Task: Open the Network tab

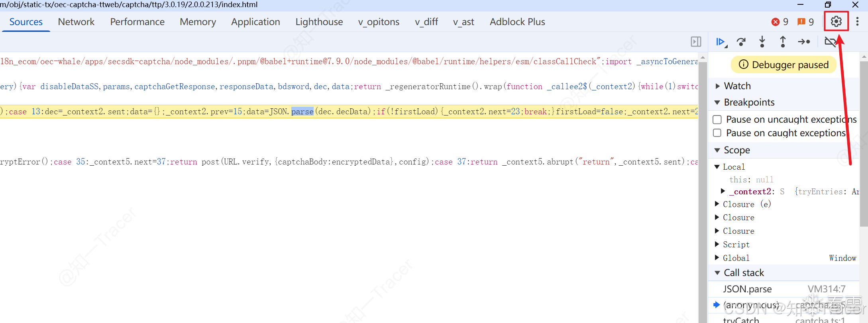Action: [x=76, y=22]
